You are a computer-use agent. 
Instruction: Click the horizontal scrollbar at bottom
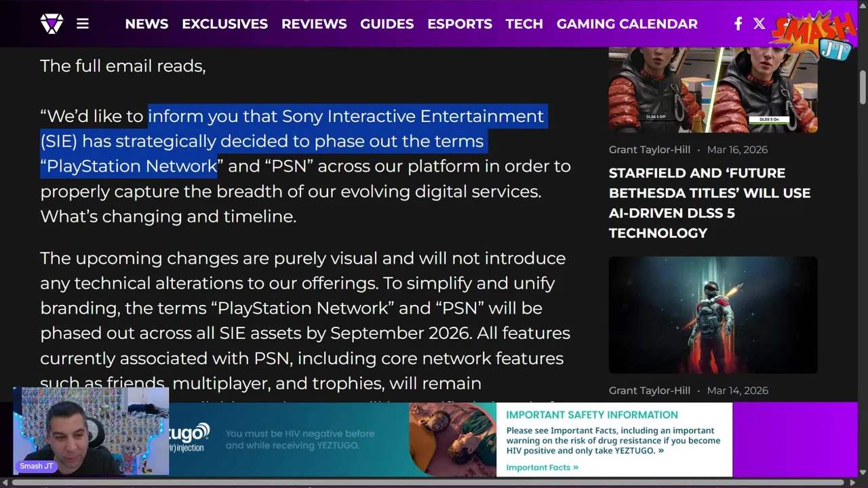point(429,483)
